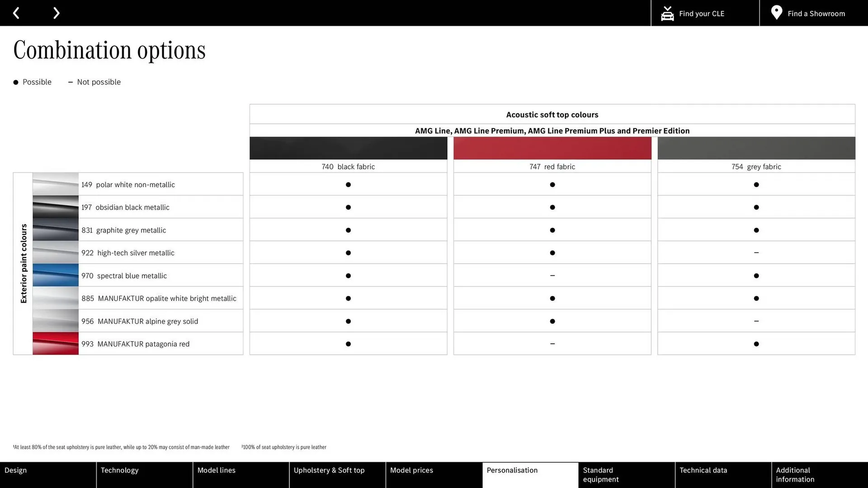
Task: Click the spectral blue metallic paint swatch
Action: tap(55, 275)
